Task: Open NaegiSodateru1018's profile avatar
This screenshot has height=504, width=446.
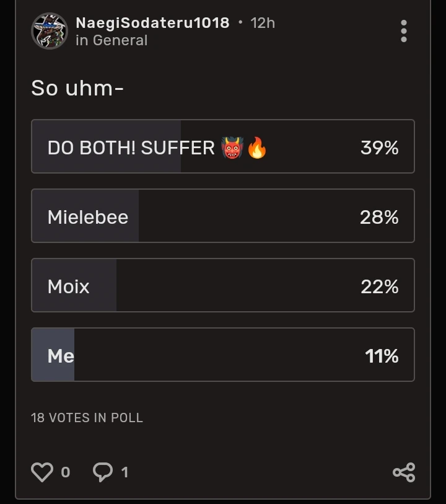Action: [50, 31]
